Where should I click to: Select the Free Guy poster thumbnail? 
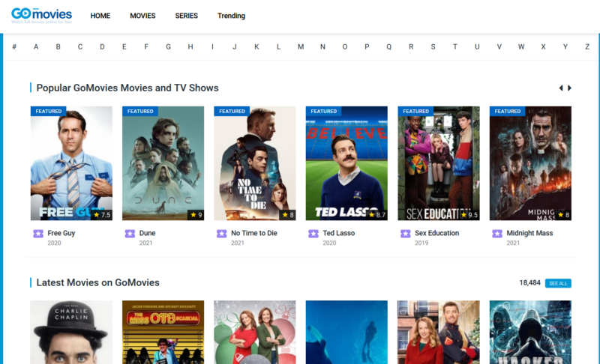point(71,163)
